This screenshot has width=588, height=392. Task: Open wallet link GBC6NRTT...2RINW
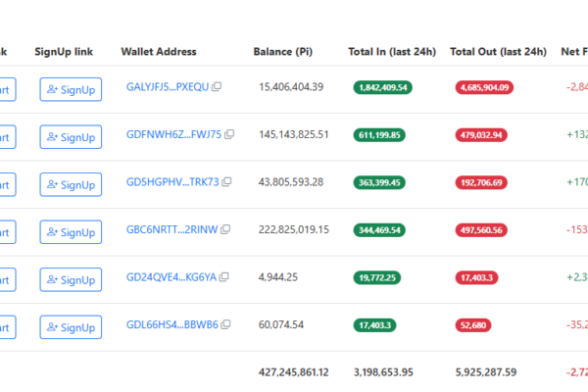coord(172,229)
